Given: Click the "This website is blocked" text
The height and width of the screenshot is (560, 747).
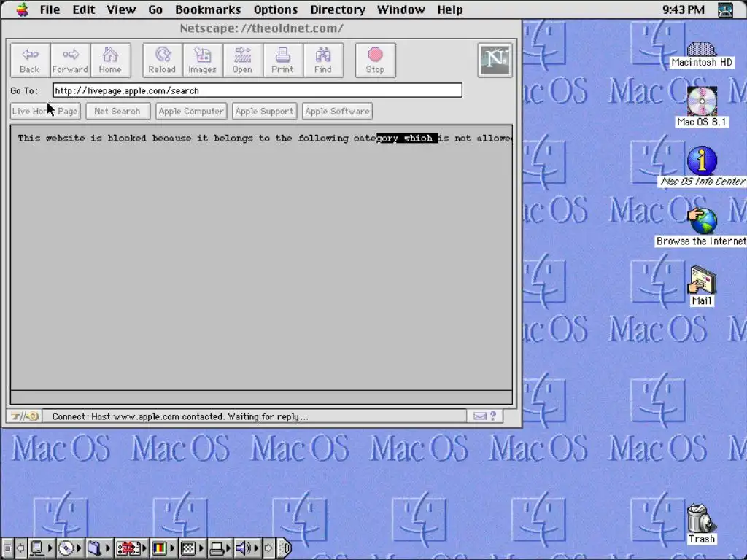Looking at the screenshot, I should pos(82,139).
